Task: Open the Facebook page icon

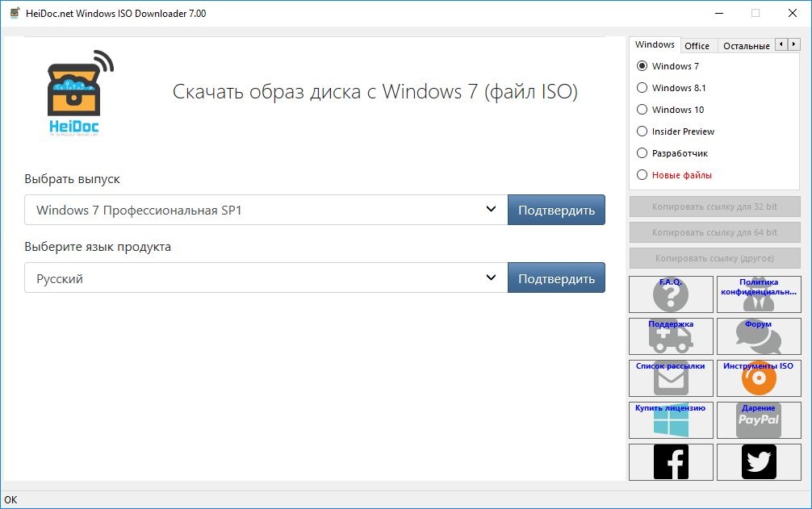Action: click(671, 462)
